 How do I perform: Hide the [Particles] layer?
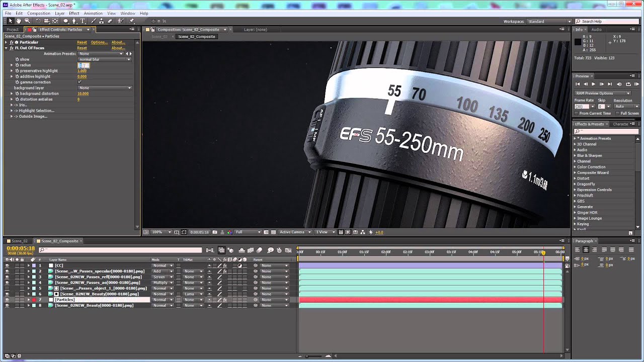click(x=7, y=300)
